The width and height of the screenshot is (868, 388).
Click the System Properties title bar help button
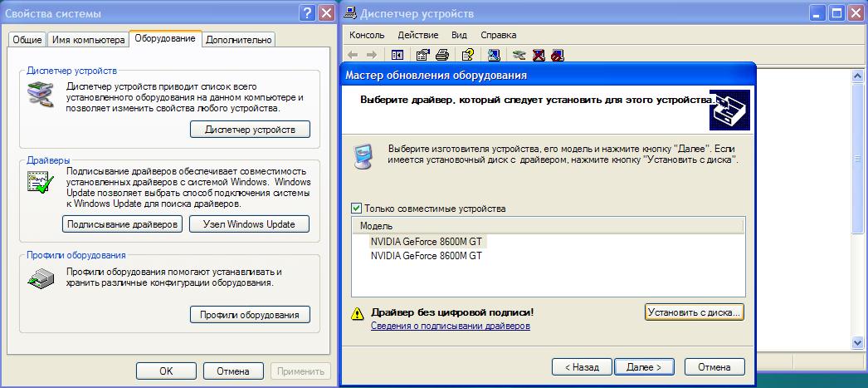tap(307, 13)
